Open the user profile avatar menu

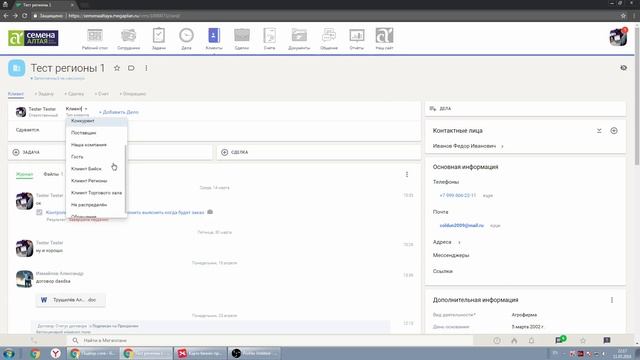(618, 37)
